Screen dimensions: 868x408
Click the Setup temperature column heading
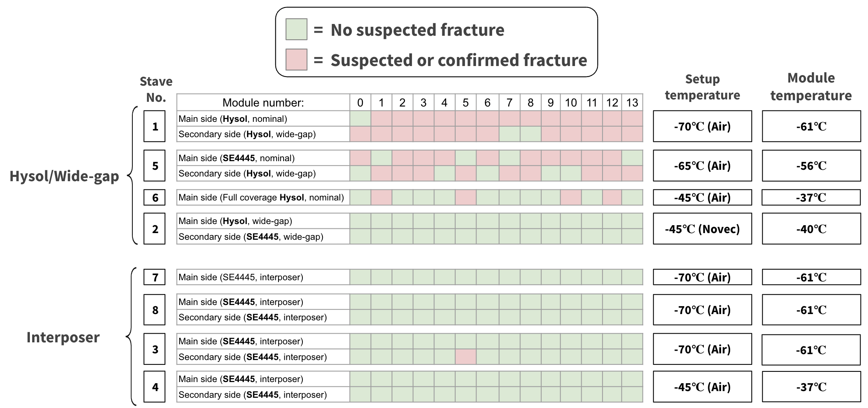702,87
